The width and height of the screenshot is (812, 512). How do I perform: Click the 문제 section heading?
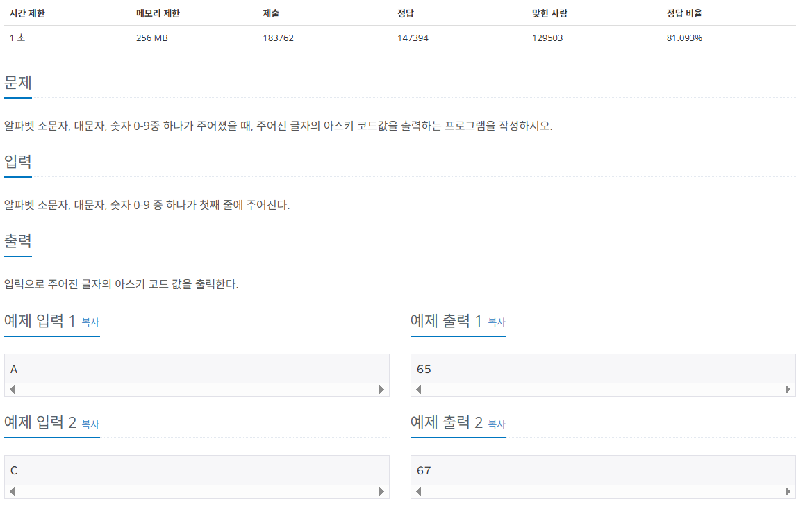pyautogui.click(x=17, y=82)
